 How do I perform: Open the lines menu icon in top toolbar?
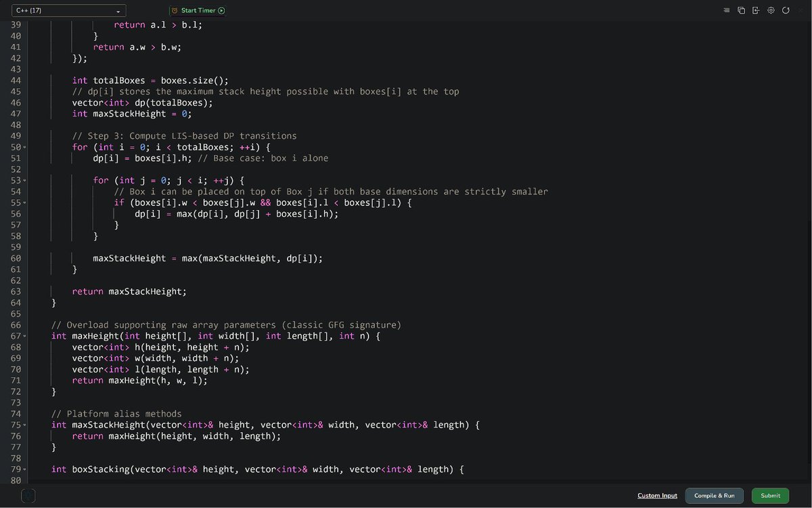coord(727,11)
